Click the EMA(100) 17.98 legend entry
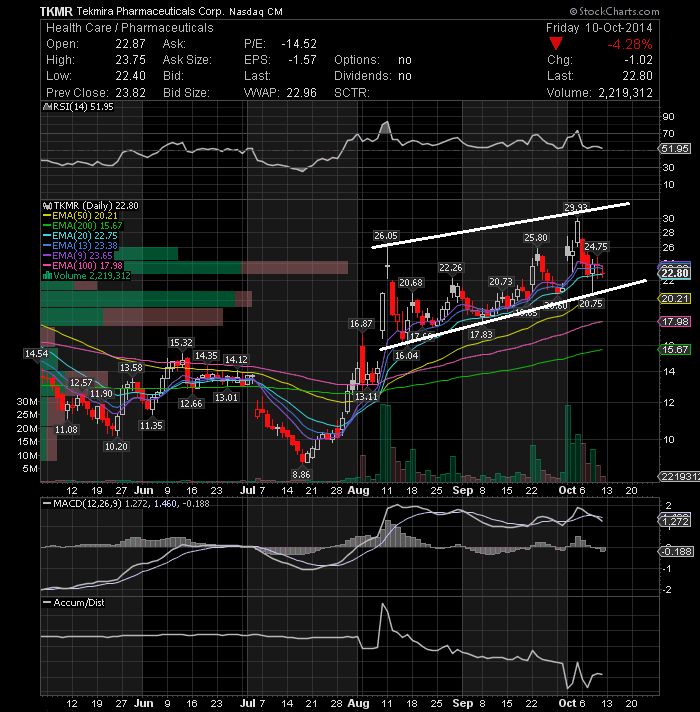The height and width of the screenshot is (712, 700). click(x=83, y=266)
